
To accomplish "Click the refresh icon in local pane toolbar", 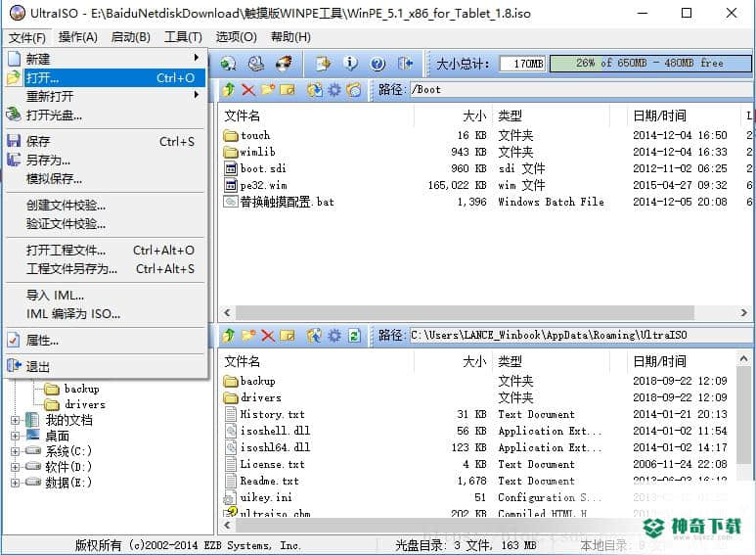I will [354, 336].
